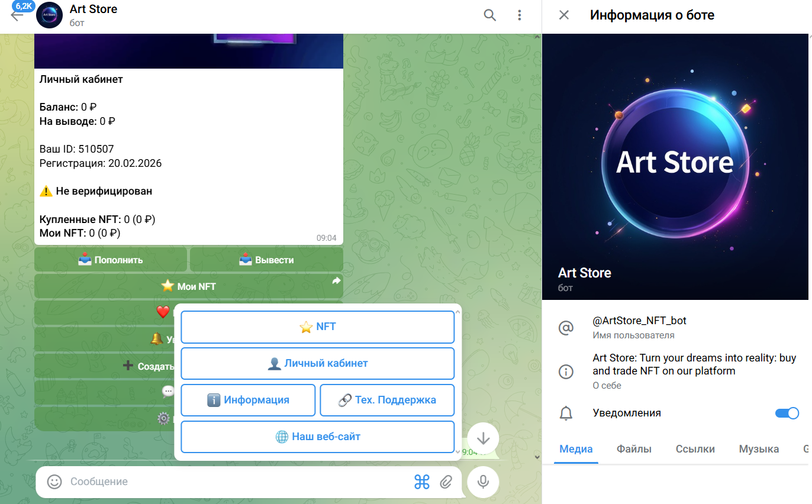Open the Ссылки tab in bot info
This screenshot has width=812, height=504.
click(695, 450)
